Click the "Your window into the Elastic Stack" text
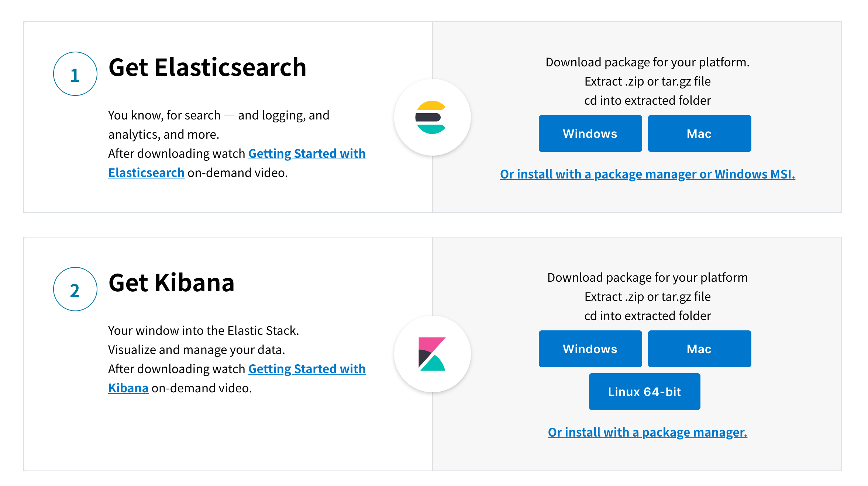This screenshot has height=486, width=868. 203,331
